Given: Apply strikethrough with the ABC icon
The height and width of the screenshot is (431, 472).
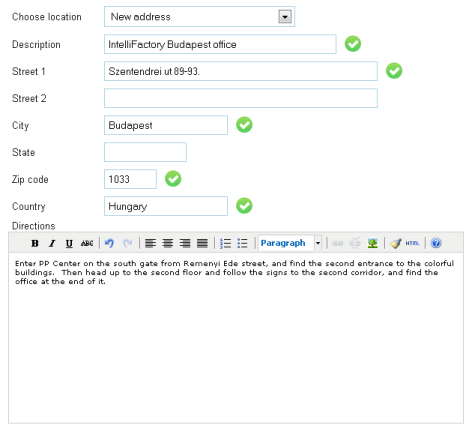Looking at the screenshot, I should pyautogui.click(x=87, y=243).
